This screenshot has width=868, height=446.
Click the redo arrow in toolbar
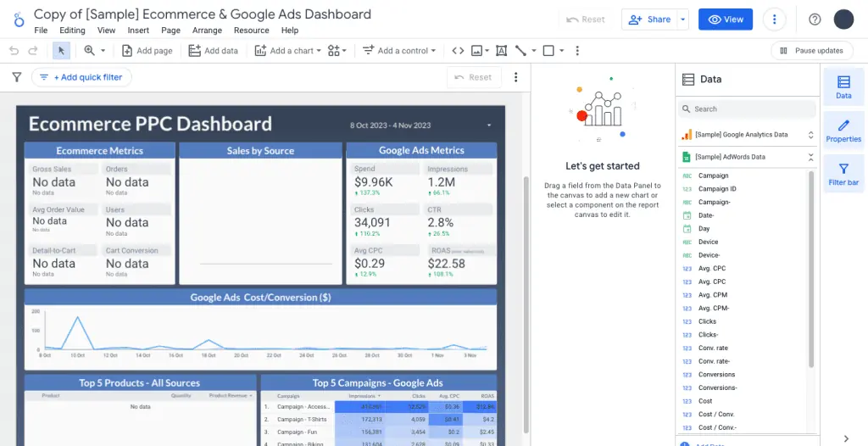coord(33,50)
